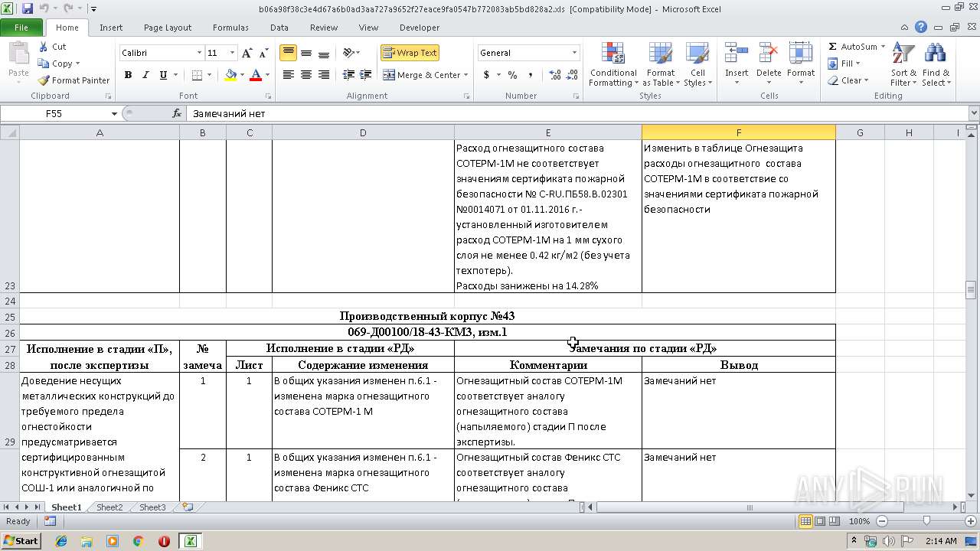Open the font size dropdown
980x551 pixels.
pos(233,53)
